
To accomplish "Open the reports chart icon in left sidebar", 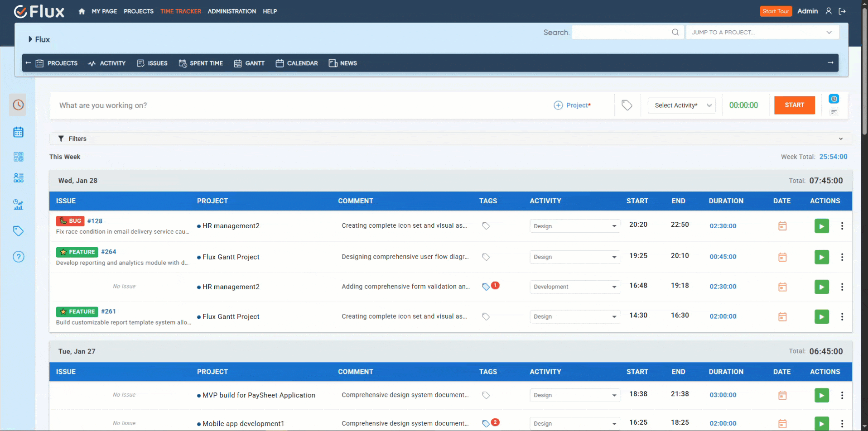I will pos(18,205).
